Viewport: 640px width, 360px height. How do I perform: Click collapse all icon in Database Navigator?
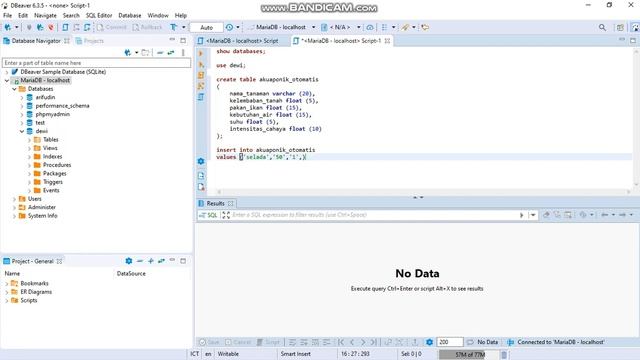160,53
